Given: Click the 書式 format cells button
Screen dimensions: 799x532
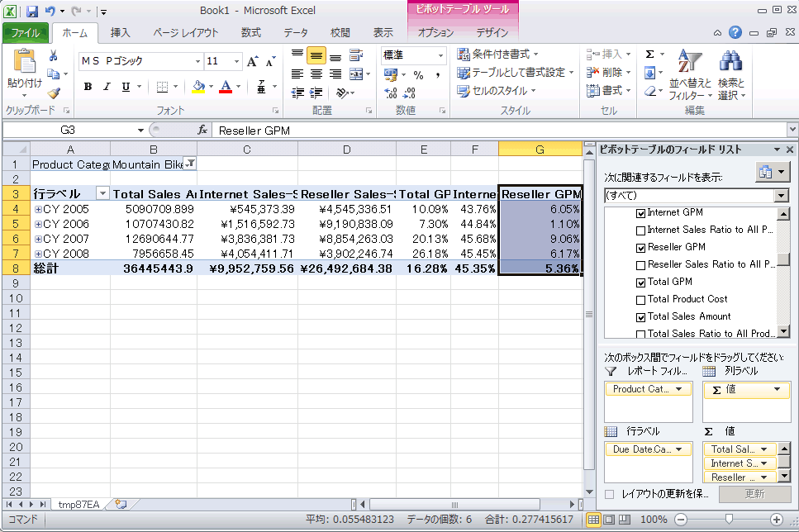Looking at the screenshot, I should pos(608,91).
